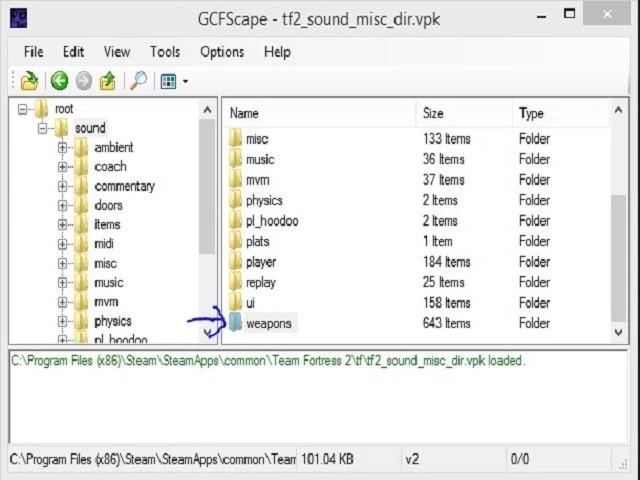The width and height of the screenshot is (640, 480).
Task: Click the physics folder icon in list
Action: 235,200
